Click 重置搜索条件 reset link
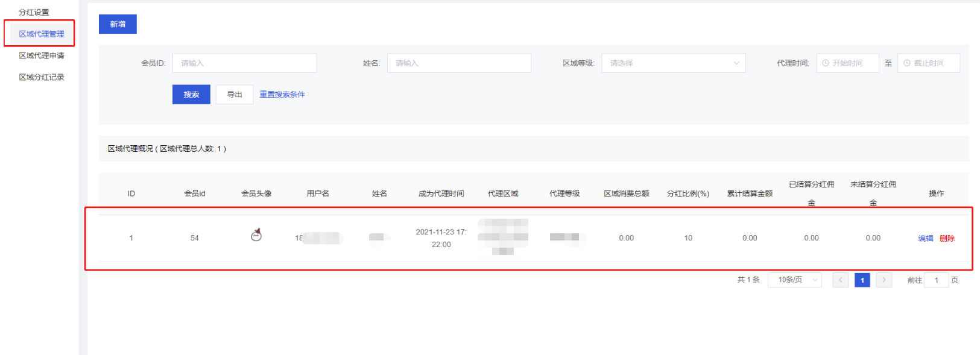This screenshot has height=355, width=980. pyautogui.click(x=282, y=95)
